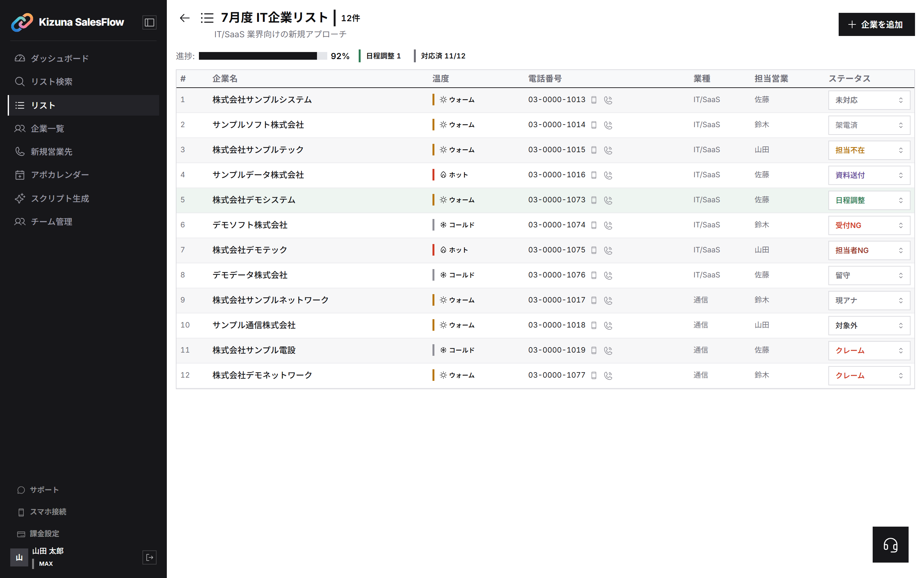924x578 pixels.
Task: Click the mobile icon beside 03-0000-1077
Action: 594,375
